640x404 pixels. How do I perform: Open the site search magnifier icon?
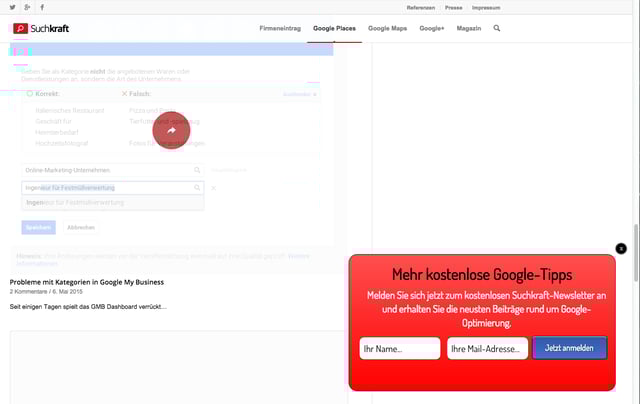pyautogui.click(x=497, y=28)
